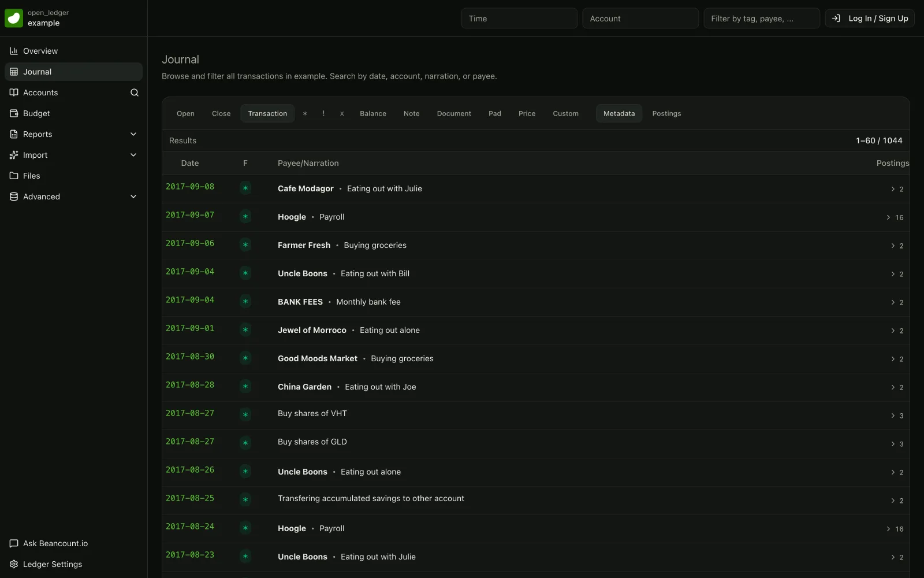Click the Overview chart icon

tap(14, 51)
